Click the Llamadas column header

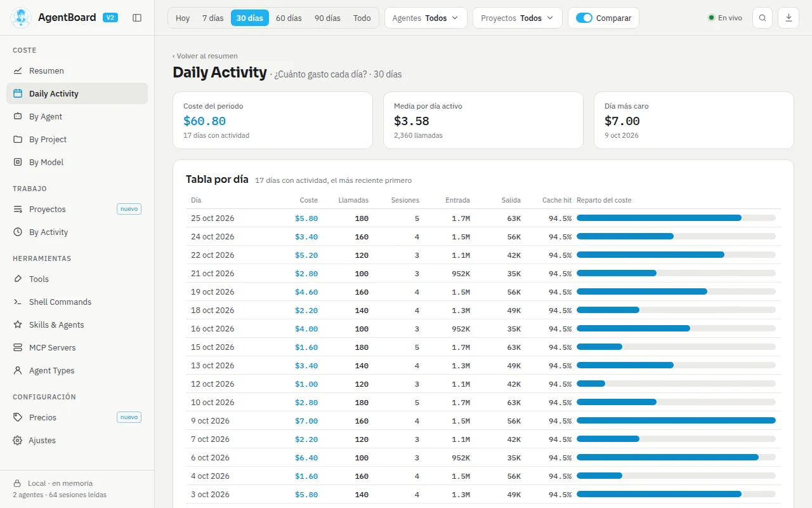tap(353, 200)
